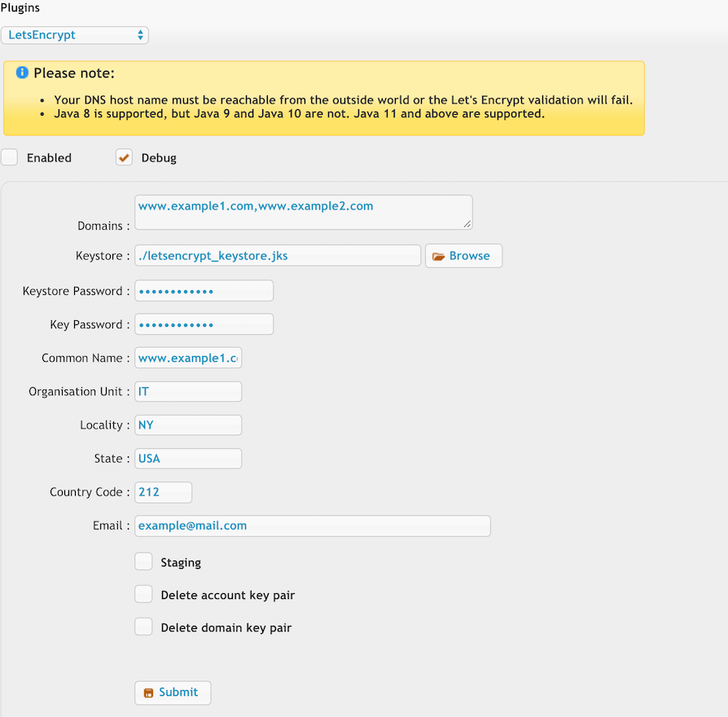Click the Domains text area resize handle
The height and width of the screenshot is (717, 728).
pyautogui.click(x=467, y=224)
